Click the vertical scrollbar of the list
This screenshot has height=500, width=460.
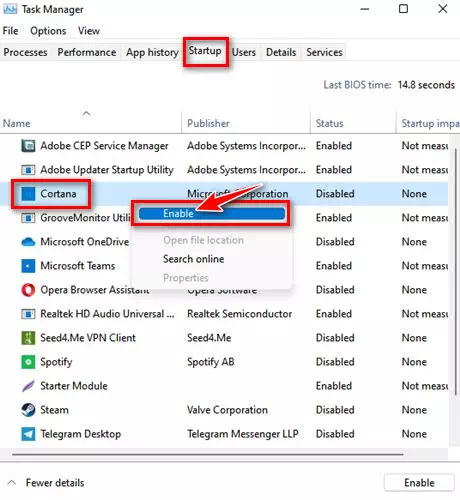pyautogui.click(x=455, y=273)
